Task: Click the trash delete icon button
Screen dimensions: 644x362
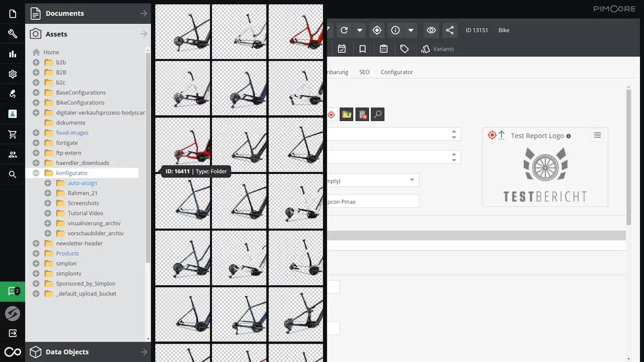Action: 362,114
